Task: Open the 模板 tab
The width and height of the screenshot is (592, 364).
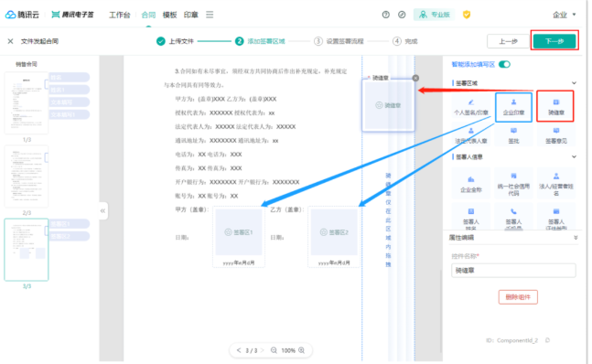Action: (169, 15)
